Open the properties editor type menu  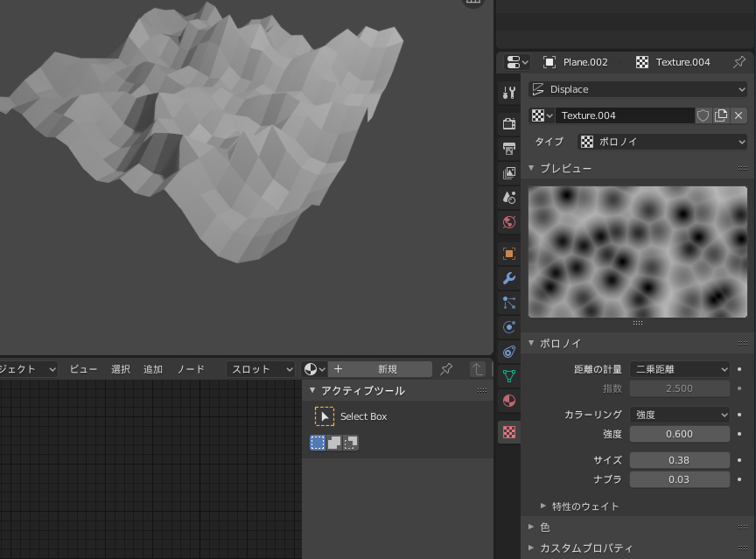coord(518,62)
